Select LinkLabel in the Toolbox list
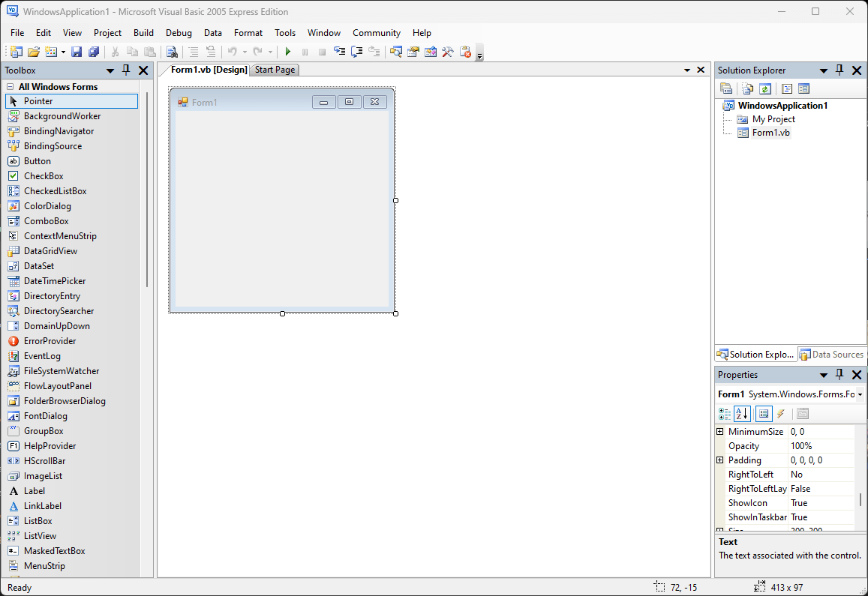This screenshot has width=868, height=596. [x=71, y=506]
